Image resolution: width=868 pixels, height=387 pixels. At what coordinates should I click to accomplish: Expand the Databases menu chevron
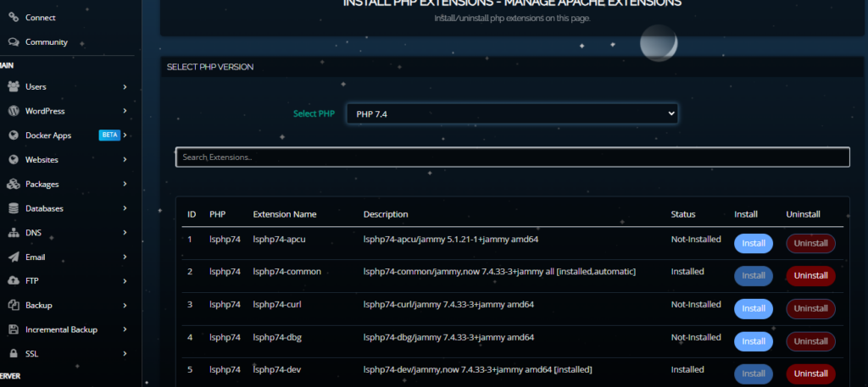(125, 208)
